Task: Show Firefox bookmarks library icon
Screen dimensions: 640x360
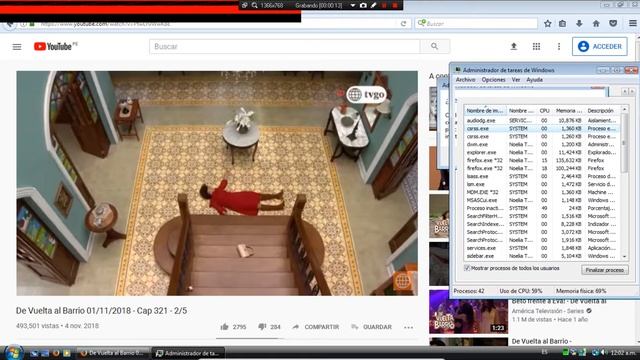Action: [562, 24]
